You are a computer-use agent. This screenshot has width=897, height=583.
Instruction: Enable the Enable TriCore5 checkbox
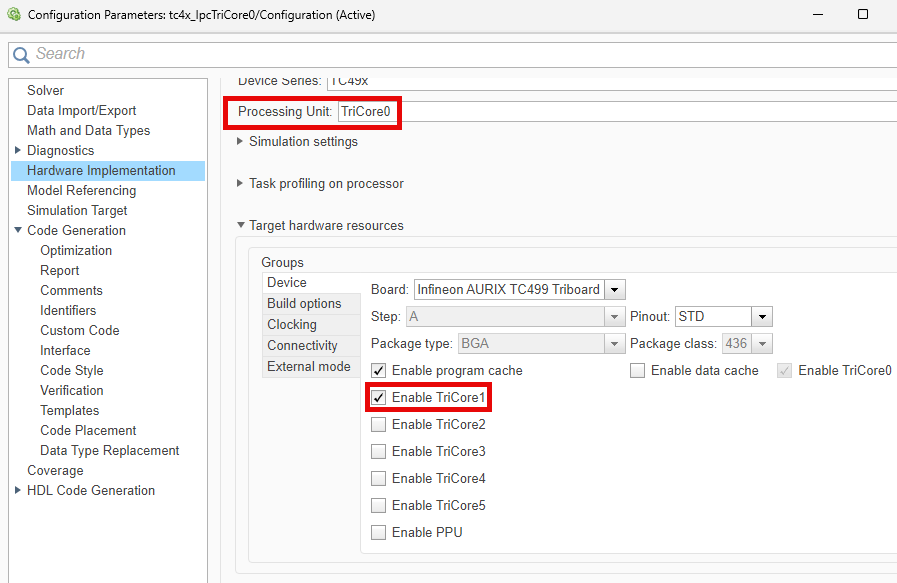point(378,505)
